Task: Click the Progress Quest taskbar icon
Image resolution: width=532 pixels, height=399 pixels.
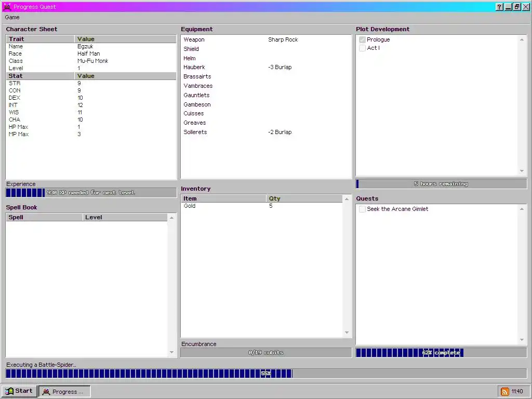Action: pos(46,392)
